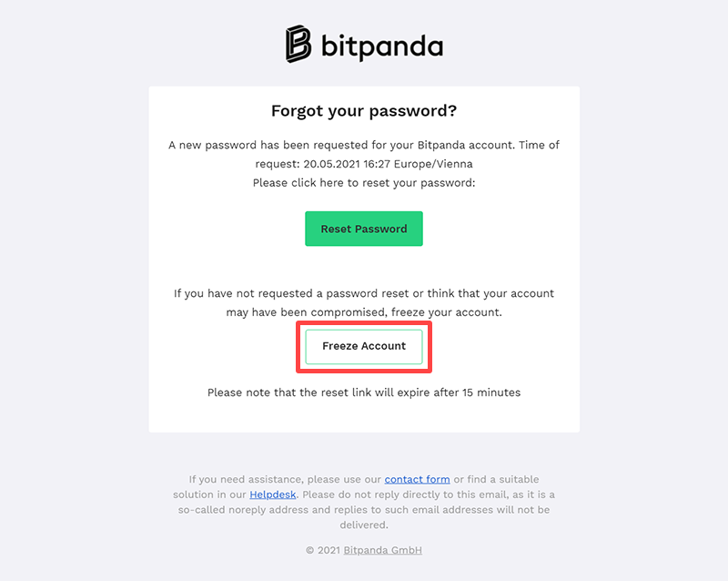This screenshot has height=581, width=728.
Task: Click the green Reset Password button
Action: click(x=363, y=229)
